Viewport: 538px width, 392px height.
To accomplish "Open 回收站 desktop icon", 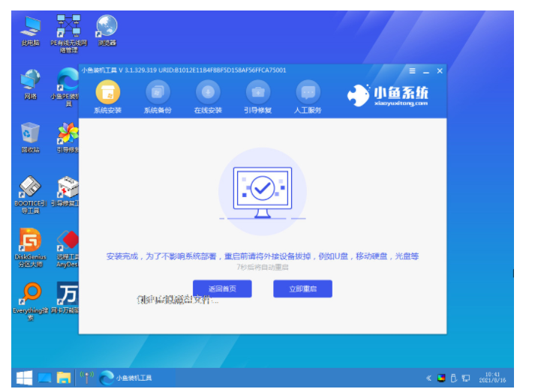I will coord(31,138).
